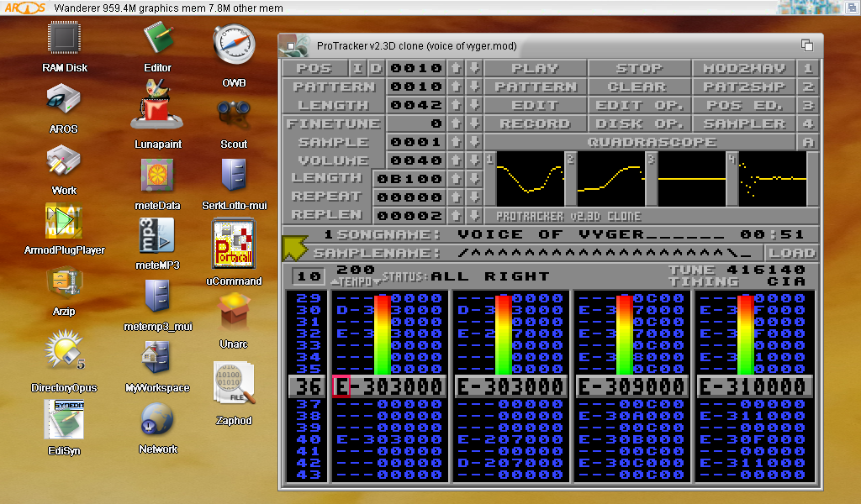Launch the OWB browser icon
Screen dimensions: 861x504
coord(234,45)
